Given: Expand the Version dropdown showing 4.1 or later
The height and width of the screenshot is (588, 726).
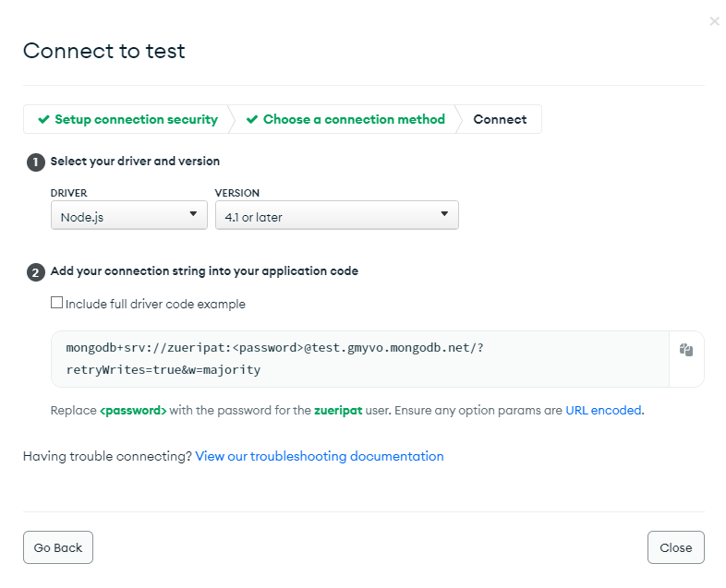Looking at the screenshot, I should coord(336,216).
